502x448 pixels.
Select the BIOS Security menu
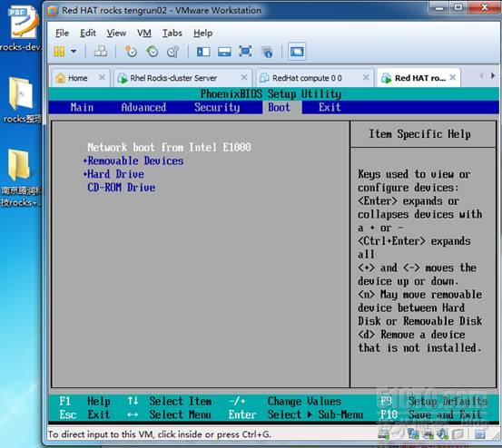(x=217, y=107)
